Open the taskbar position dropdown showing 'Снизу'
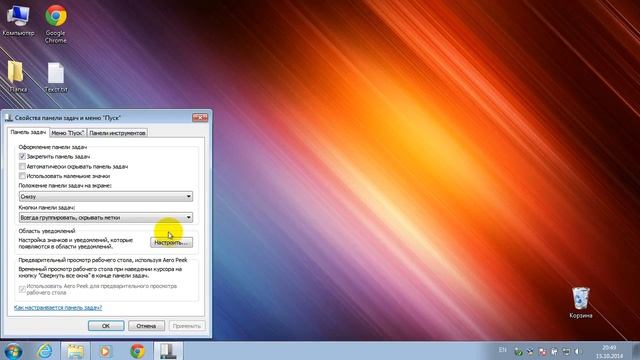This screenshot has height=360, width=640. (x=106, y=196)
